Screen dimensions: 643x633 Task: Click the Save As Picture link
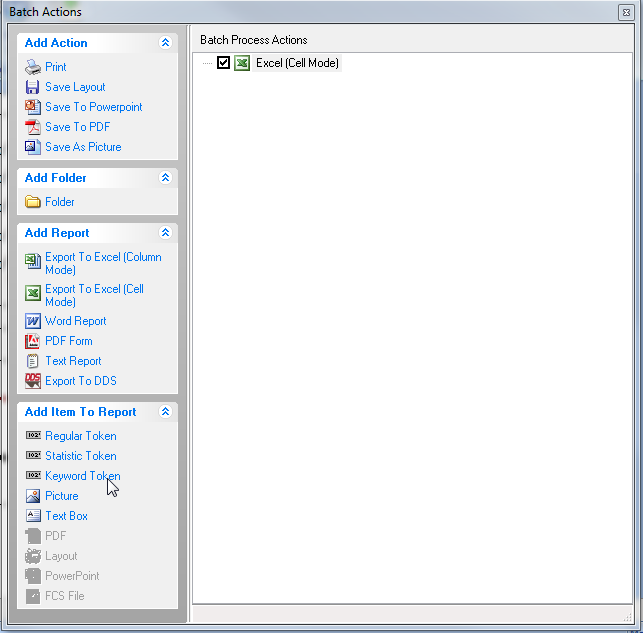83,147
